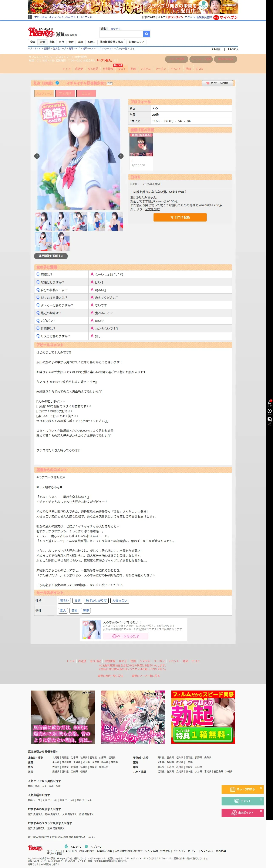Screen dimensions: 273x868
Task: Open the クーポン shop menu item
Action: (x=161, y=69)
